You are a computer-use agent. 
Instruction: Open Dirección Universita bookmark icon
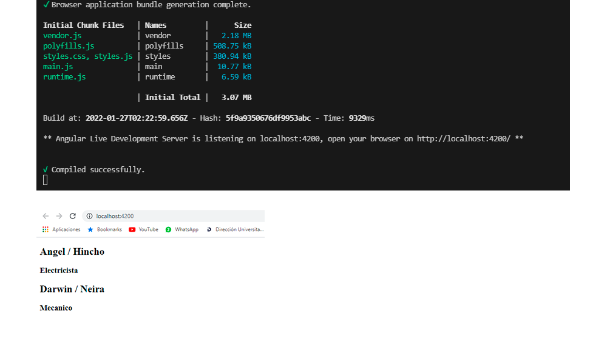(209, 229)
